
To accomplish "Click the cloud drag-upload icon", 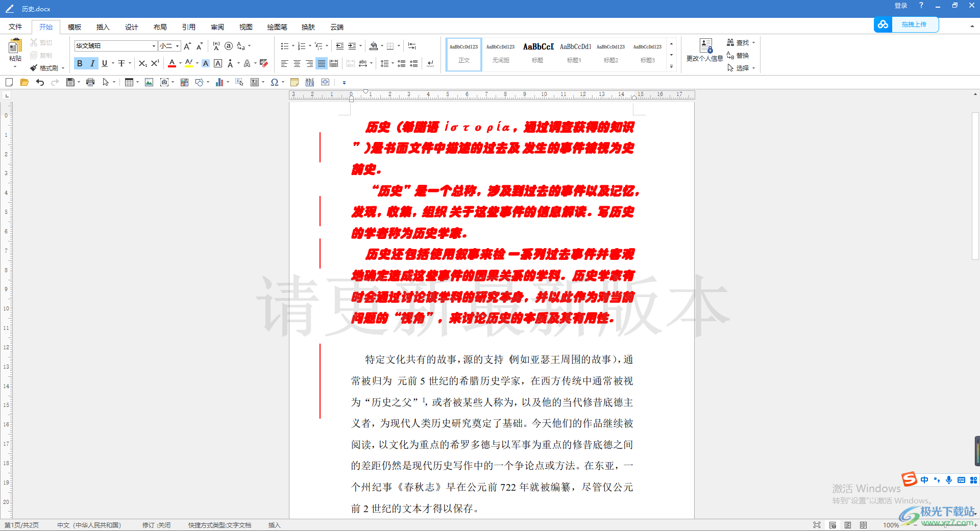I will coord(883,25).
